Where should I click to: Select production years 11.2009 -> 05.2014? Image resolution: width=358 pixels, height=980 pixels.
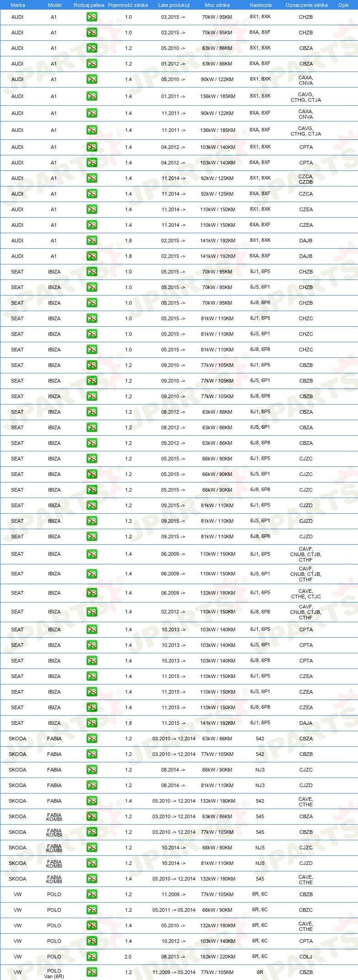click(x=174, y=972)
